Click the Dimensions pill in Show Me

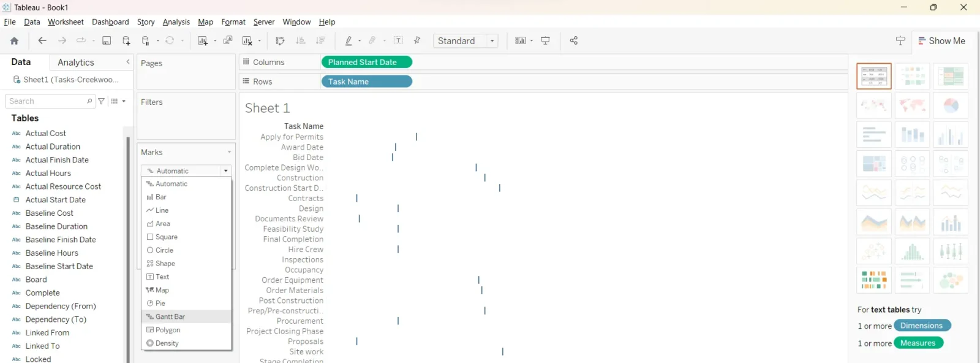tap(922, 326)
